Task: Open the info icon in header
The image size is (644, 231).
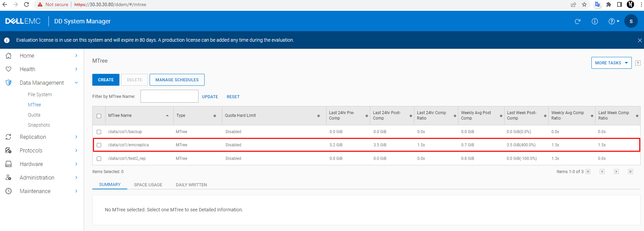Action: point(595,21)
